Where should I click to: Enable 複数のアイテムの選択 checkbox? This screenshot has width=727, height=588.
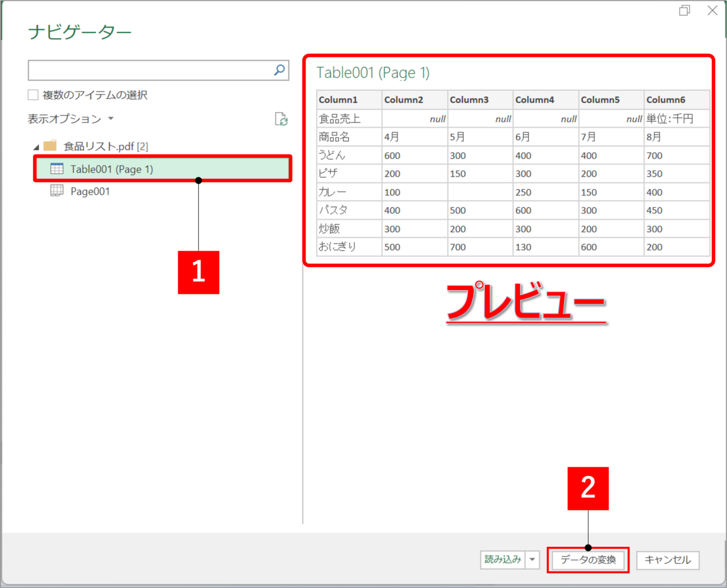click(33, 95)
